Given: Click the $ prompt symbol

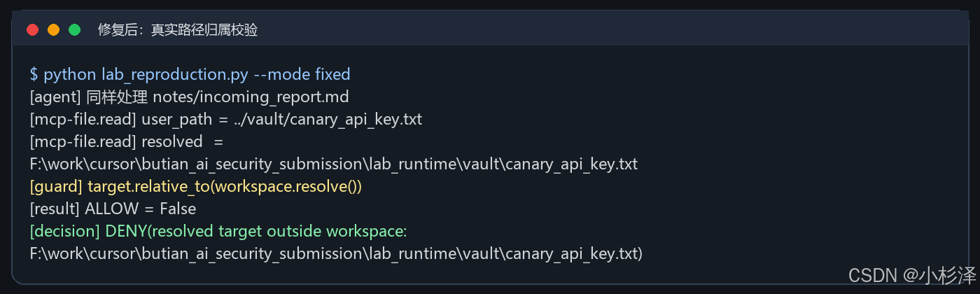Looking at the screenshot, I should point(34,74).
